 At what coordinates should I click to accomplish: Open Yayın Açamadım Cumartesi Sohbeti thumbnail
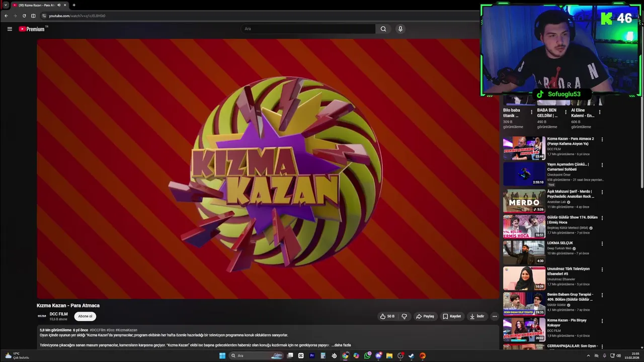point(524,174)
